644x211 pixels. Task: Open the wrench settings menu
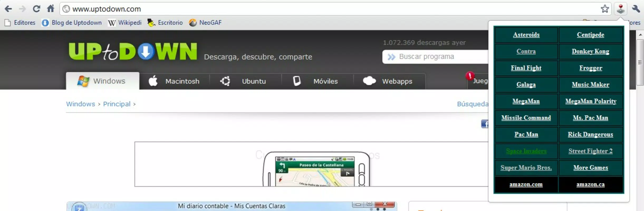pos(636,9)
